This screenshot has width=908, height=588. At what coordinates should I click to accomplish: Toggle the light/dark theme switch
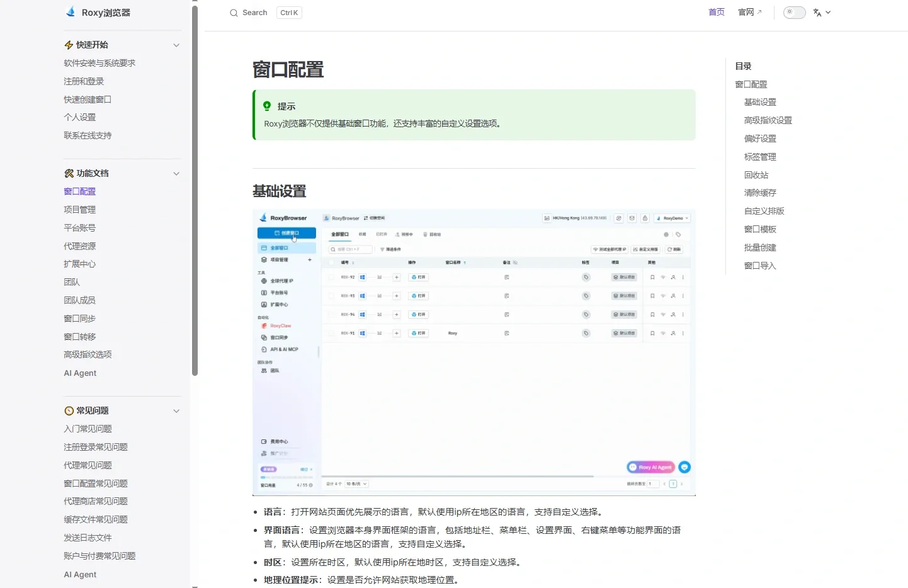tap(794, 13)
